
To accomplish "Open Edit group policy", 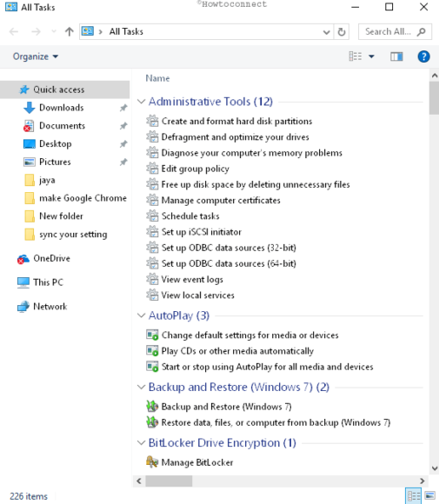I will [195, 169].
